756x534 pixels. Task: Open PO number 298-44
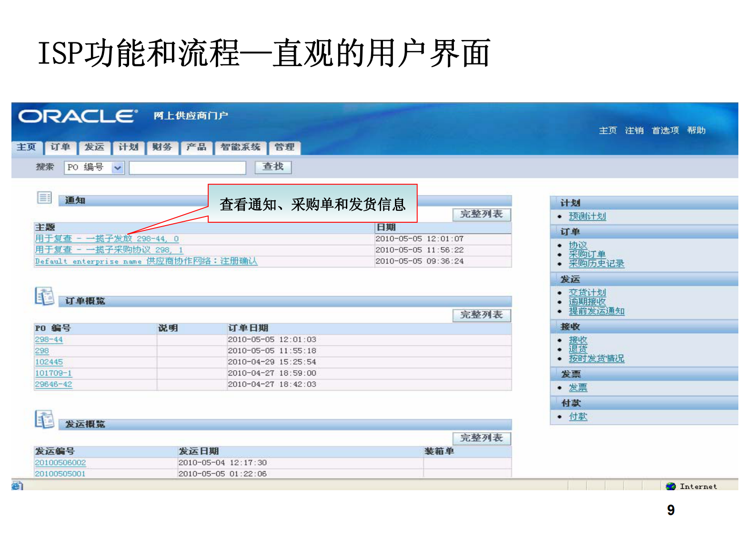click(x=49, y=339)
